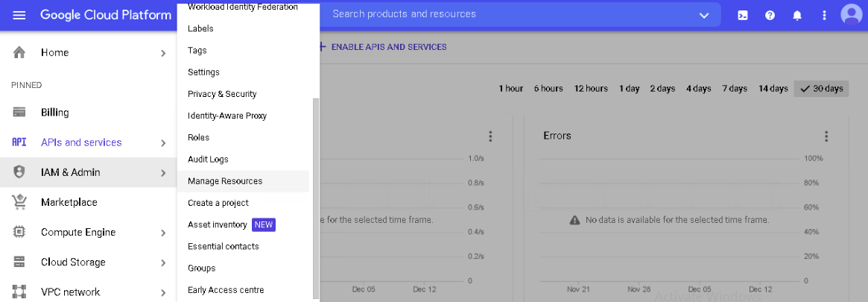This screenshot has height=302, width=868.
Task: Open the user account avatar
Action: [850, 15]
